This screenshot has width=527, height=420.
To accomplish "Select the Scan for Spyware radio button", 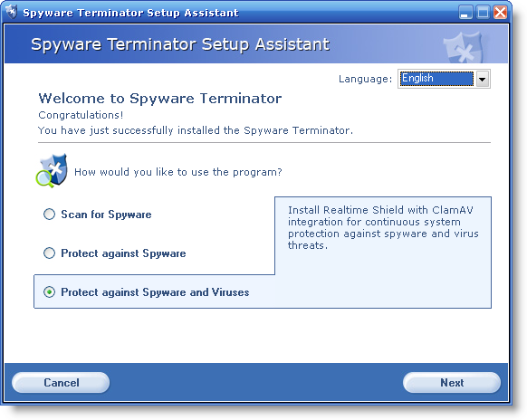I will point(49,214).
